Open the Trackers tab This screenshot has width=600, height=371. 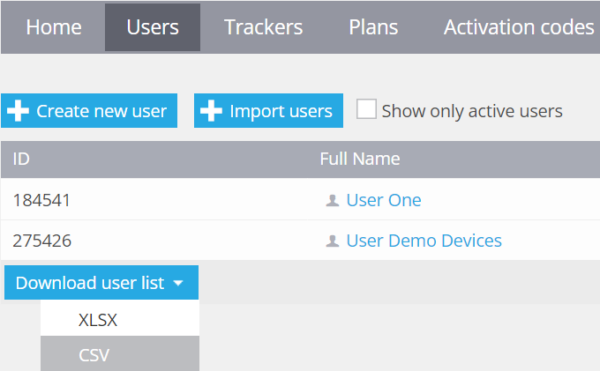(x=263, y=27)
